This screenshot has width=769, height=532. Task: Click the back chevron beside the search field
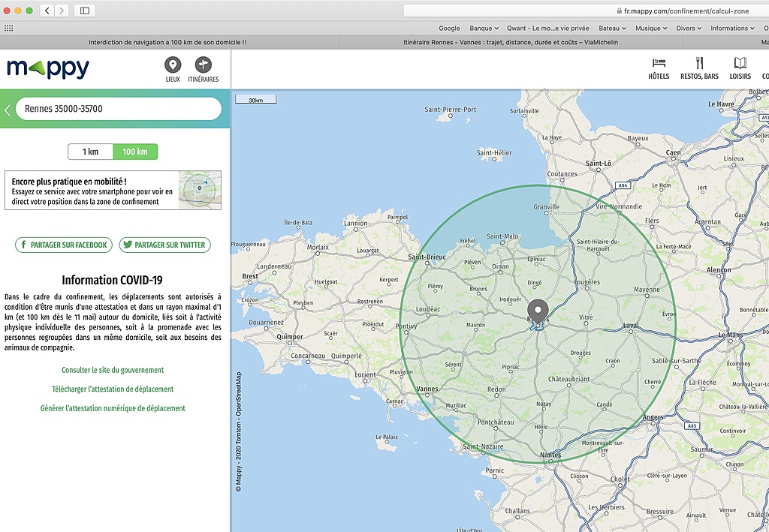[x=8, y=110]
